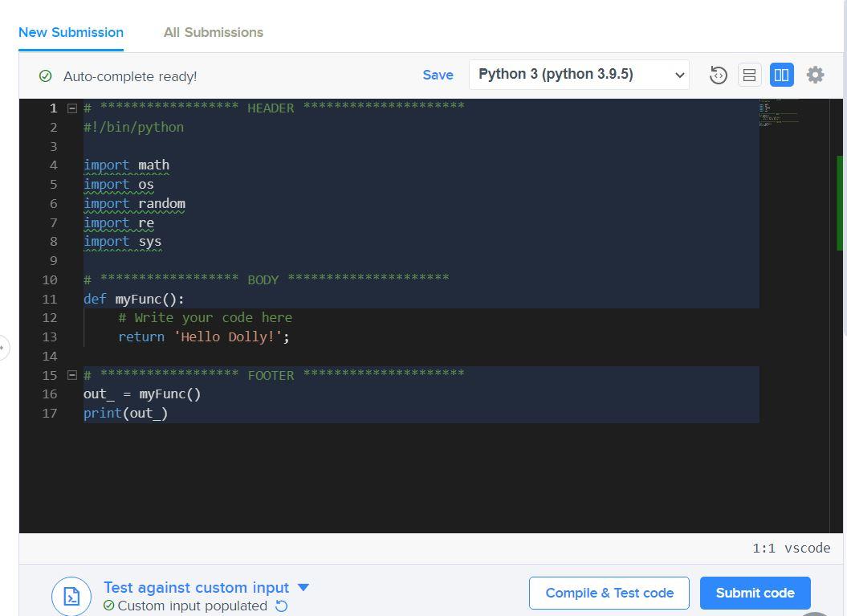Collapse the FOOTER code fold marker
The width and height of the screenshot is (847, 616).
[71, 375]
